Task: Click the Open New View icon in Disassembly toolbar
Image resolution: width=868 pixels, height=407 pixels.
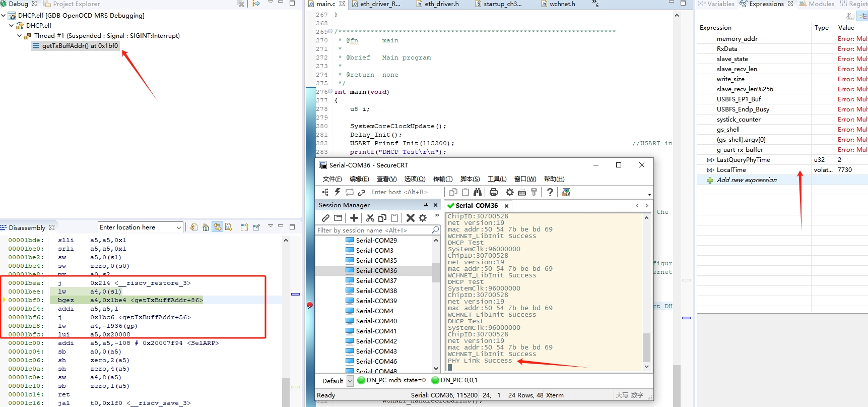Action: coord(244,227)
